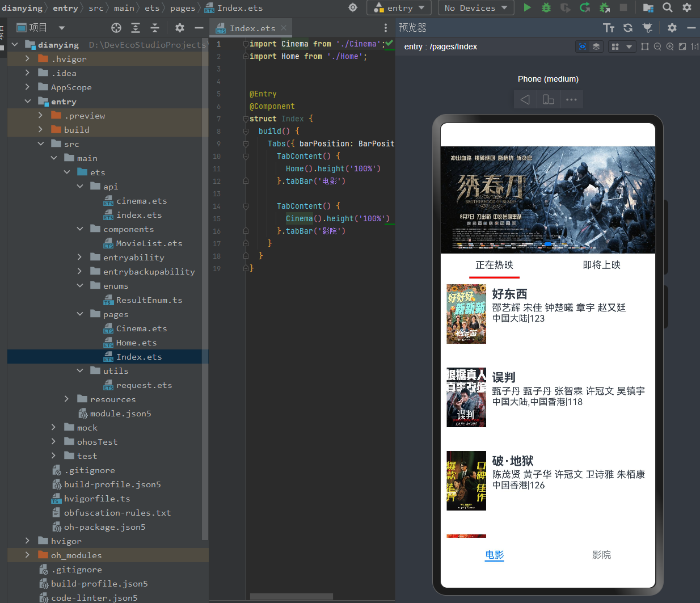700x603 pixels.
Task: Zoom in the preview
Action: click(670, 47)
